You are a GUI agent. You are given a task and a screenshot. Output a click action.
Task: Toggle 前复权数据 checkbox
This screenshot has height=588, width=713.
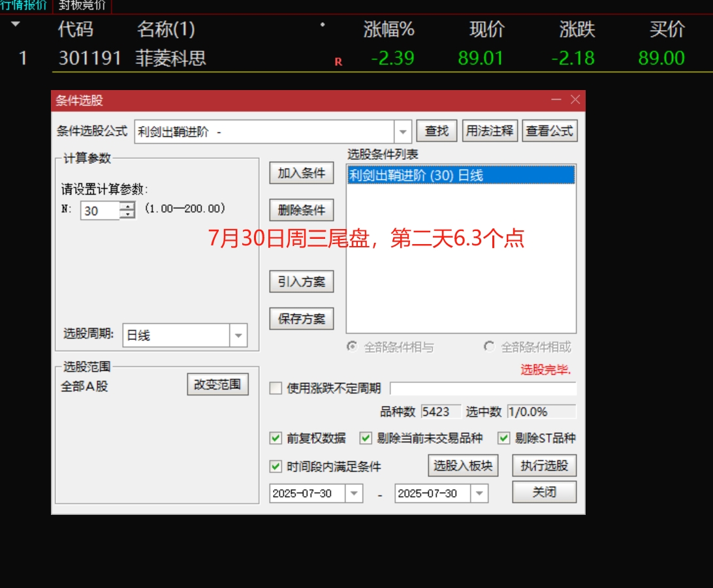point(276,438)
